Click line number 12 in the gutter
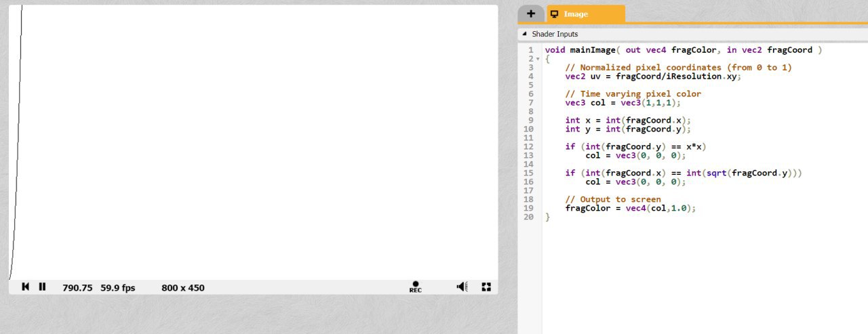 click(x=529, y=147)
